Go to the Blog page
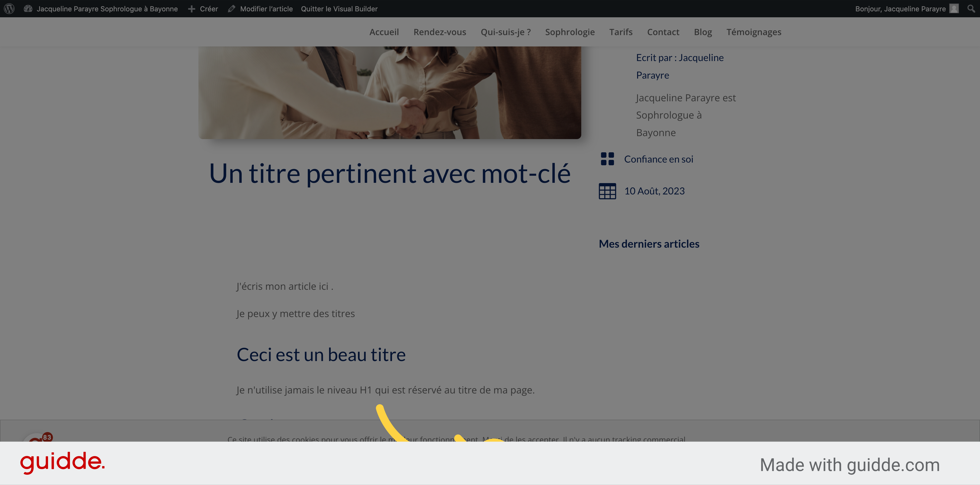The image size is (980, 485). pyautogui.click(x=703, y=32)
